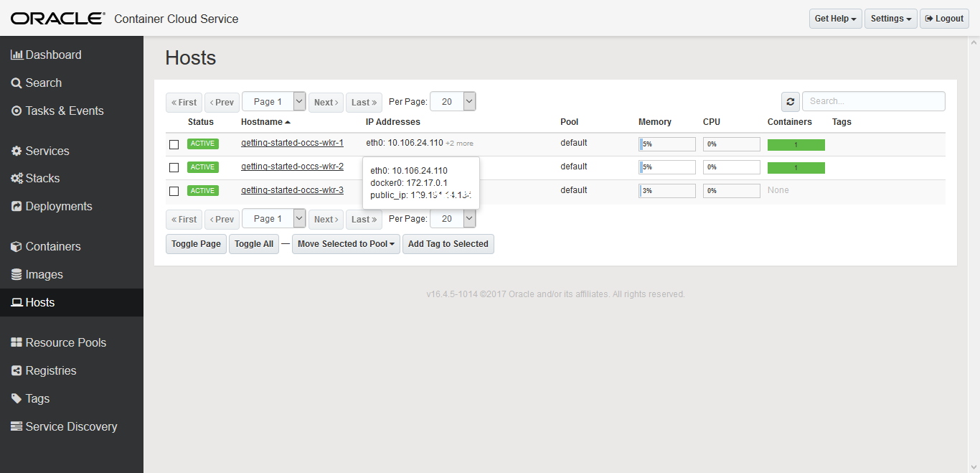
Task: Click the Containers cube icon
Action: [x=17, y=246]
